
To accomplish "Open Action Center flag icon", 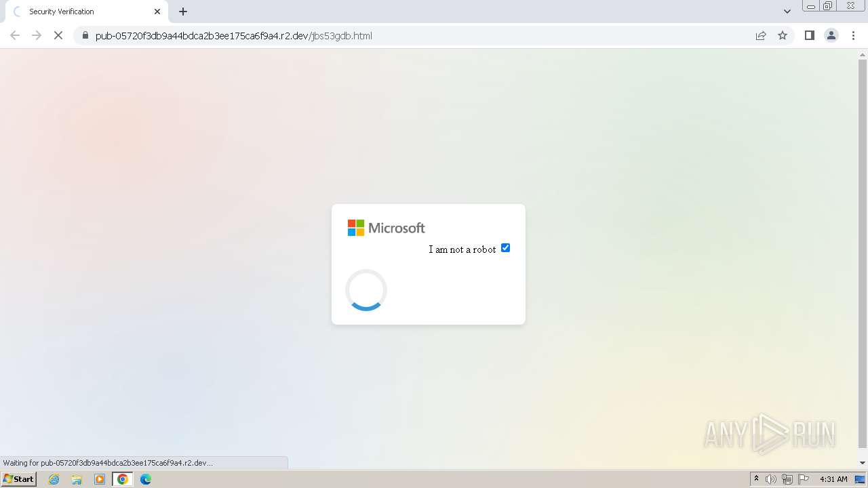I will coord(804,479).
